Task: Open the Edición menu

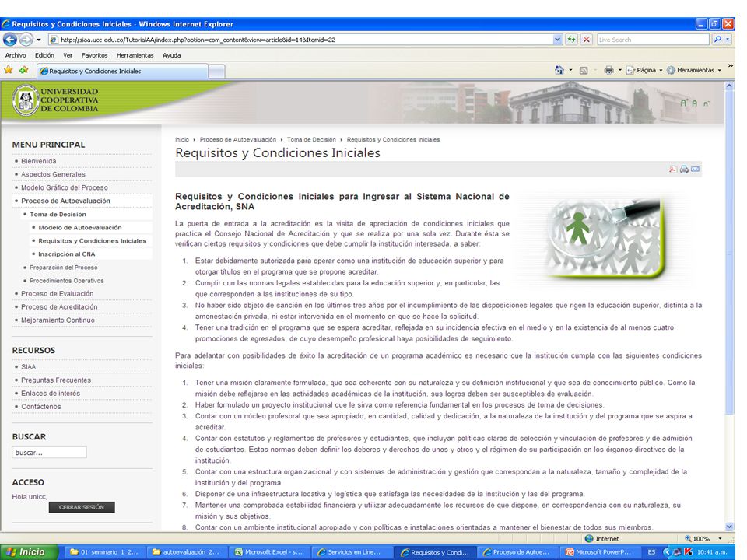Action: 44,55
